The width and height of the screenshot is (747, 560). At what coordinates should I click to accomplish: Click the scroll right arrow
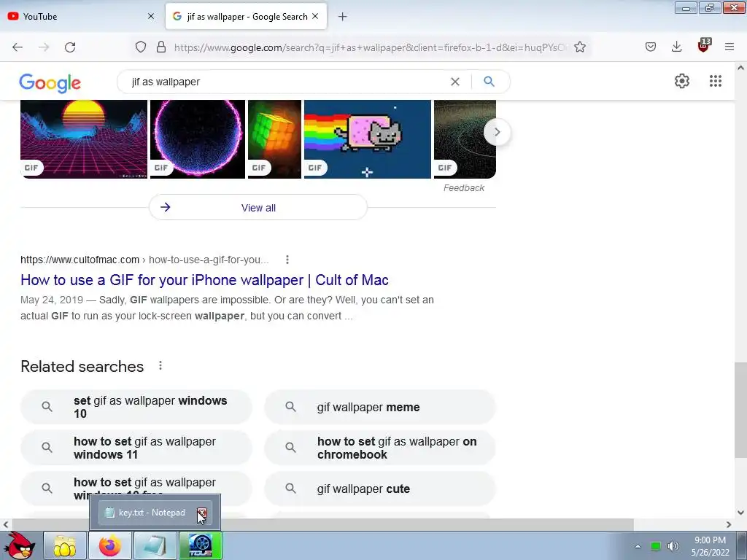[x=729, y=524]
